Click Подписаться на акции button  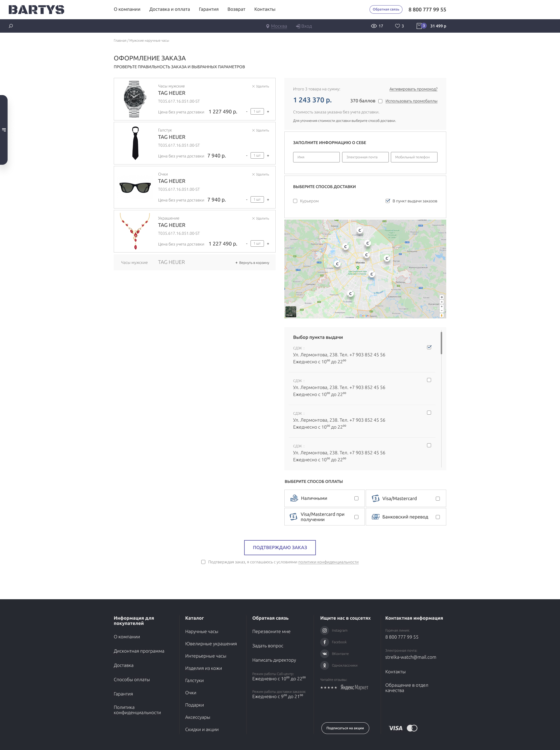[345, 728]
